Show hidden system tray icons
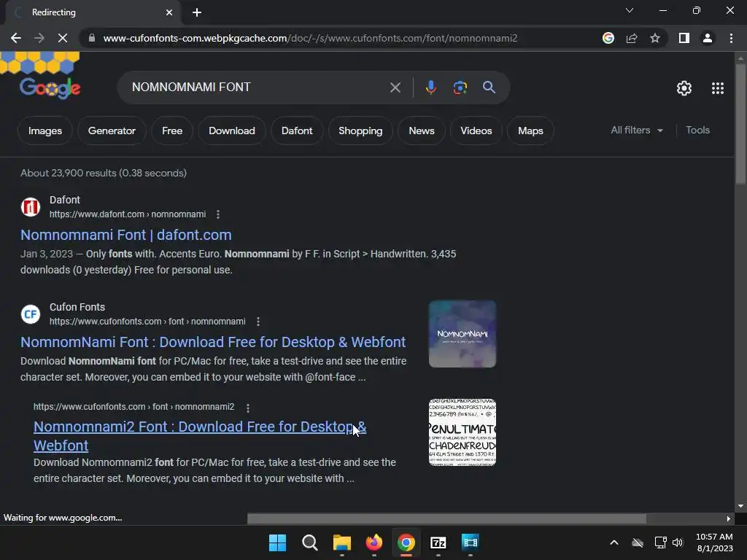Viewport: 747px width, 560px height. 614,542
